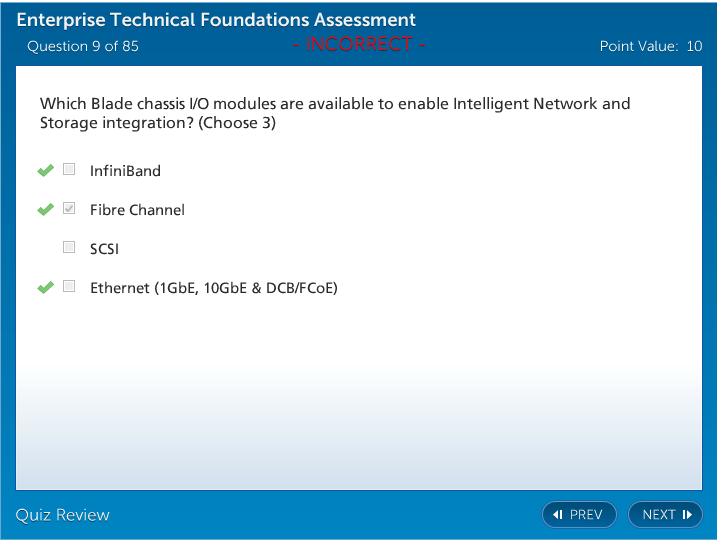This screenshot has height=540, width=717.
Task: Select the InfiniBand answer label
Action: click(125, 171)
